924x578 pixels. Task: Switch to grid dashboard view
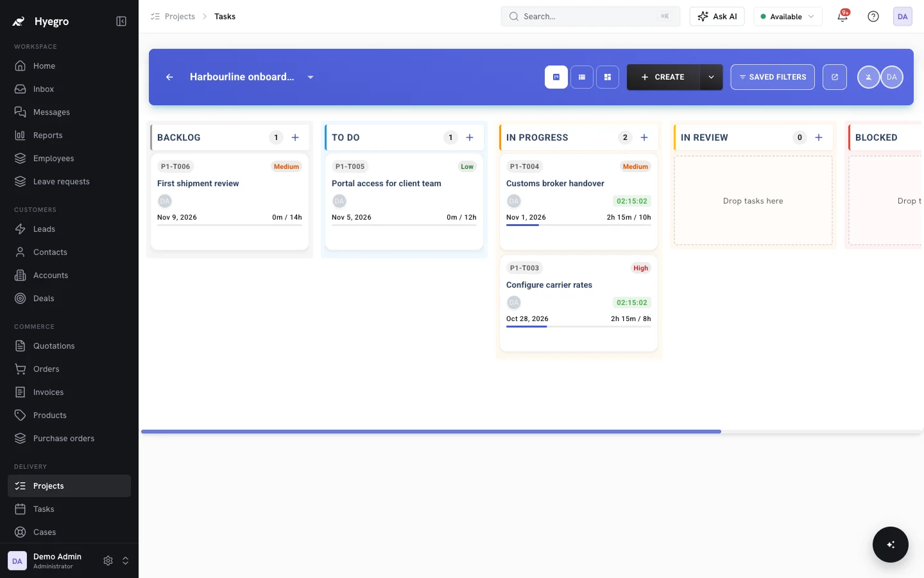pos(608,77)
